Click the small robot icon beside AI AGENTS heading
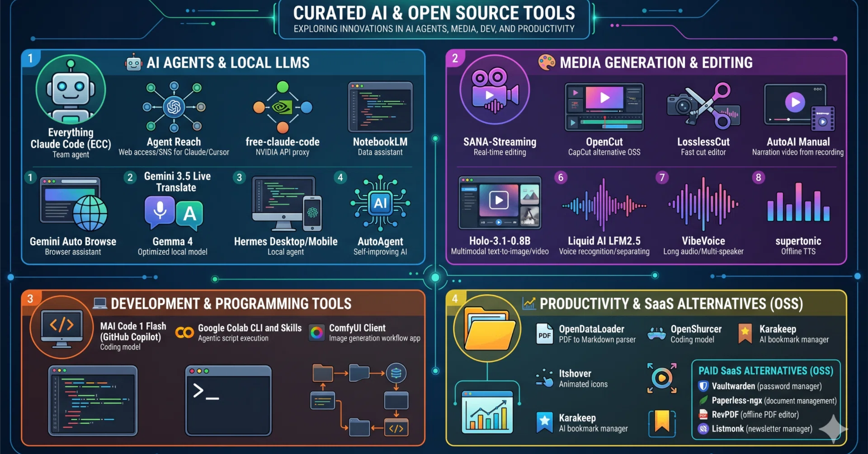The image size is (868, 454). click(x=133, y=63)
